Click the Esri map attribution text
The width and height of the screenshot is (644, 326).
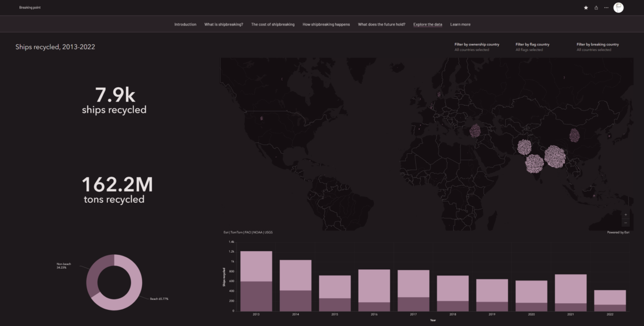click(x=248, y=232)
